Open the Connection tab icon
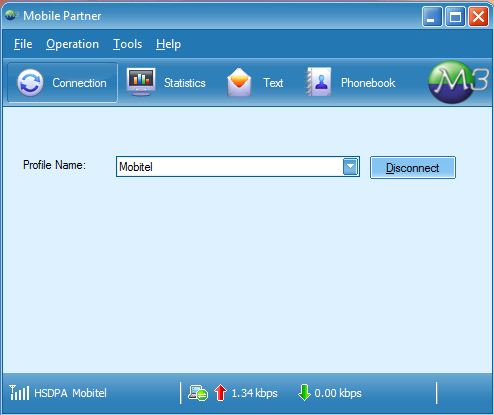The height and width of the screenshot is (415, 494). tap(30, 83)
